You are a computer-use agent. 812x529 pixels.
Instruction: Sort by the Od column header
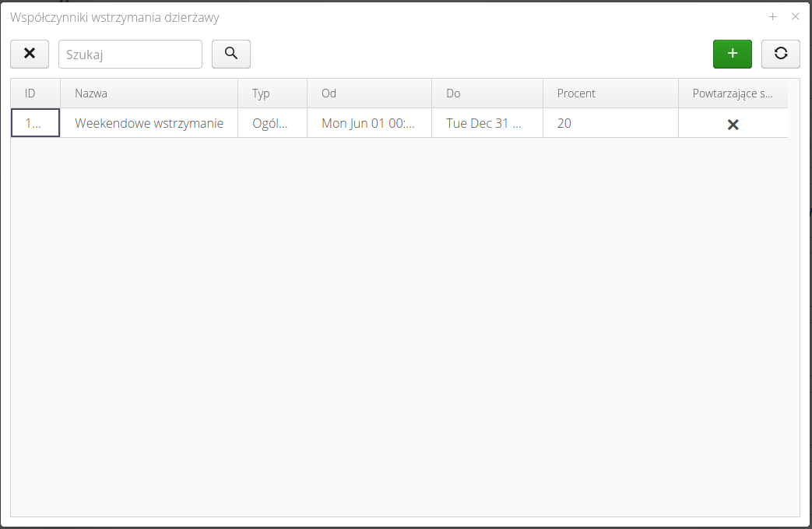pos(369,93)
